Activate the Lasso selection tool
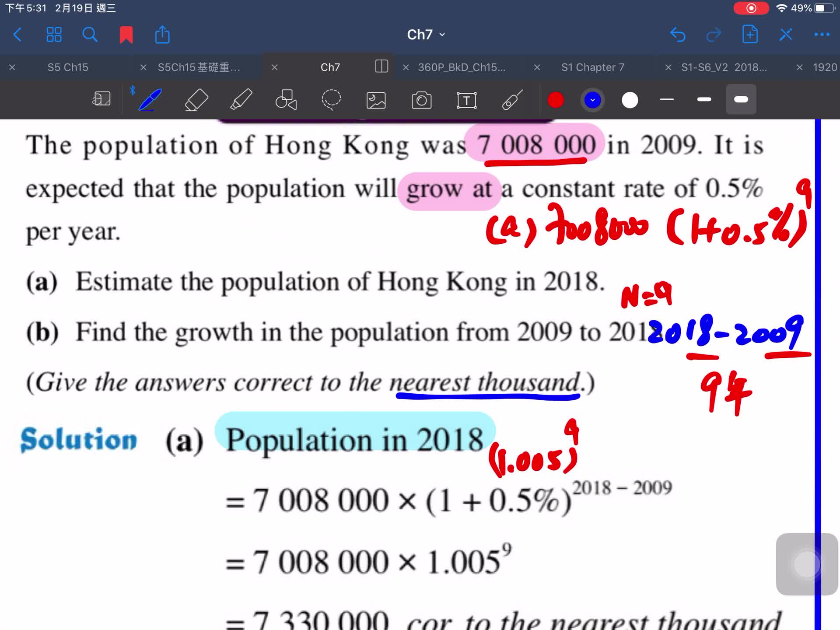840x630 pixels. click(331, 100)
